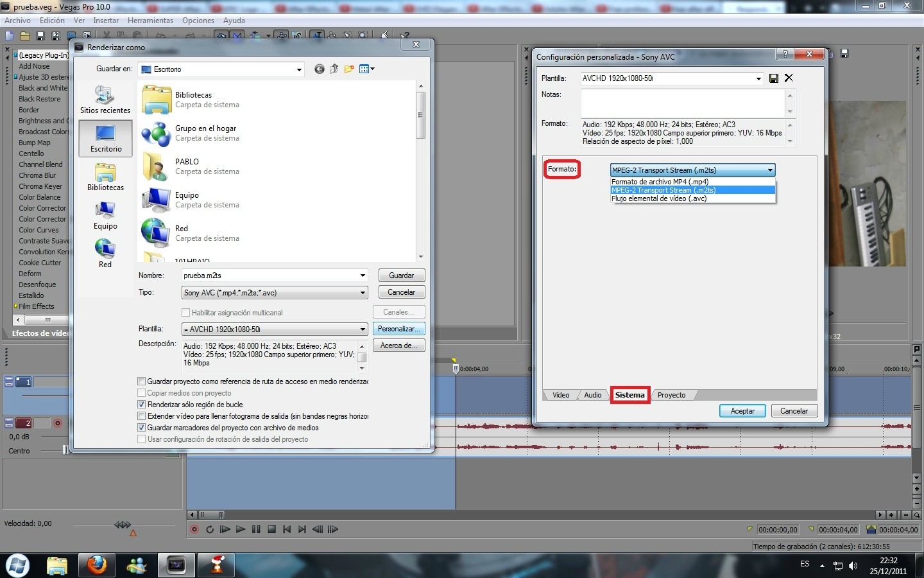Check Copiar medios con proyecto option
The width and height of the screenshot is (924, 578).
(142, 393)
